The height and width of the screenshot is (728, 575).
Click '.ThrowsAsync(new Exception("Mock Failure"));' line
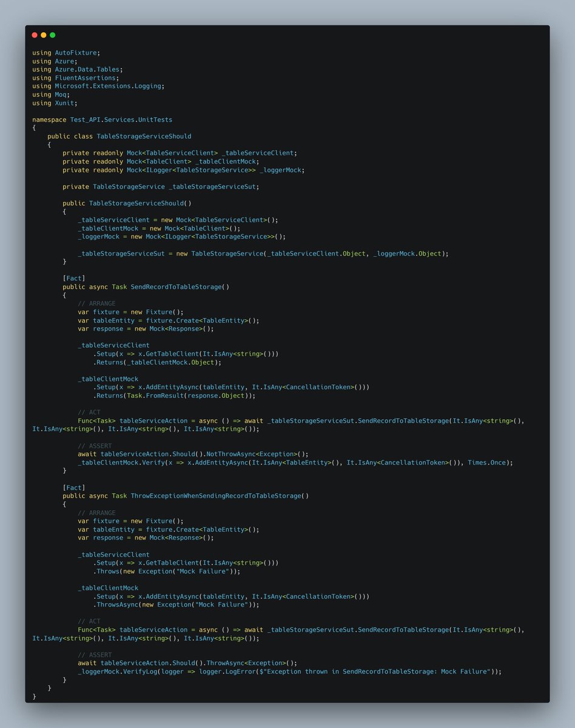tap(176, 604)
